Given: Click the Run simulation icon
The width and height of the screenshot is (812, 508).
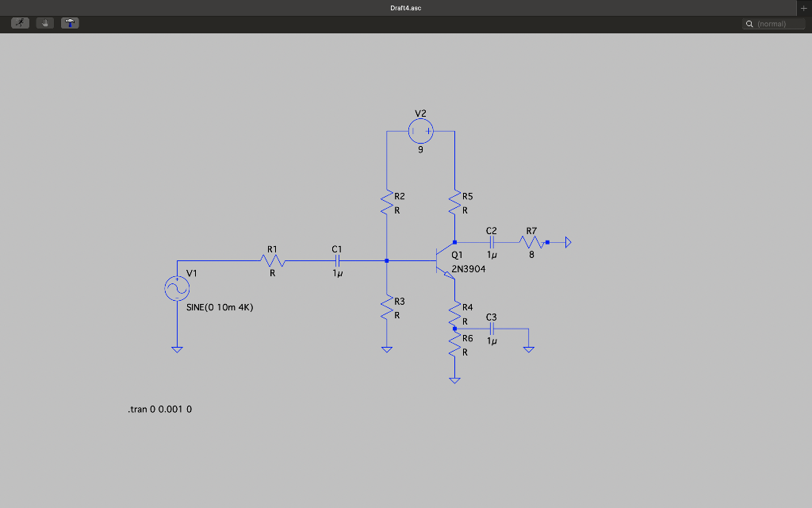Looking at the screenshot, I should click(19, 22).
